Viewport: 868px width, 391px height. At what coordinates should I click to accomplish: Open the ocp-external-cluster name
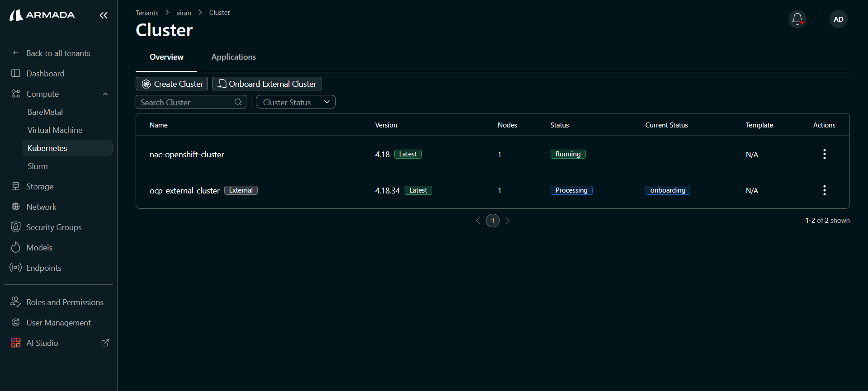point(184,190)
